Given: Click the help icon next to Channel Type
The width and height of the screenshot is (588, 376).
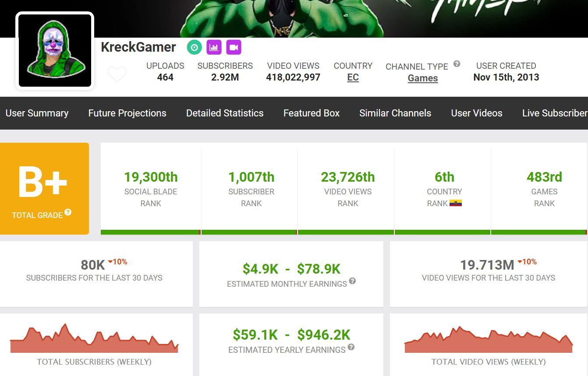Looking at the screenshot, I should click(457, 64).
